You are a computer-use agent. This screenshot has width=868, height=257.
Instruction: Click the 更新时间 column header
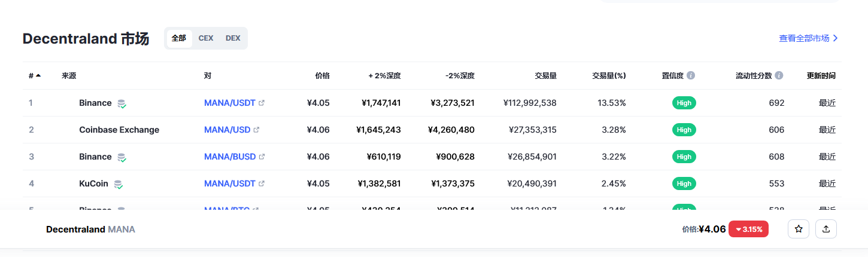point(821,76)
